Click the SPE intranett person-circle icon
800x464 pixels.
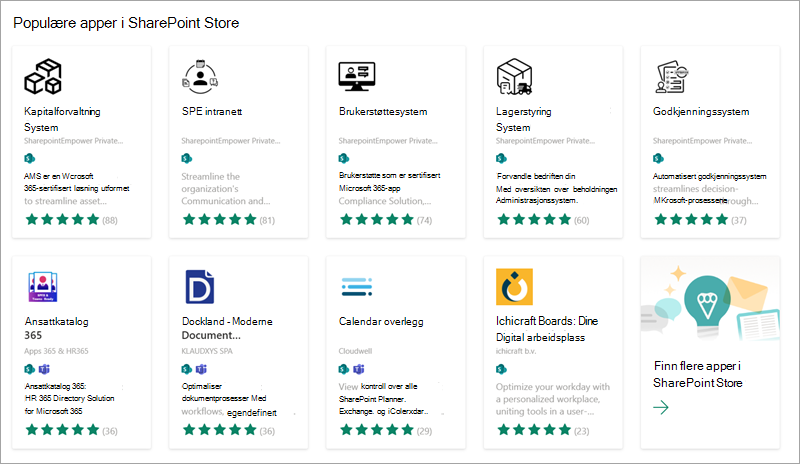coord(200,77)
